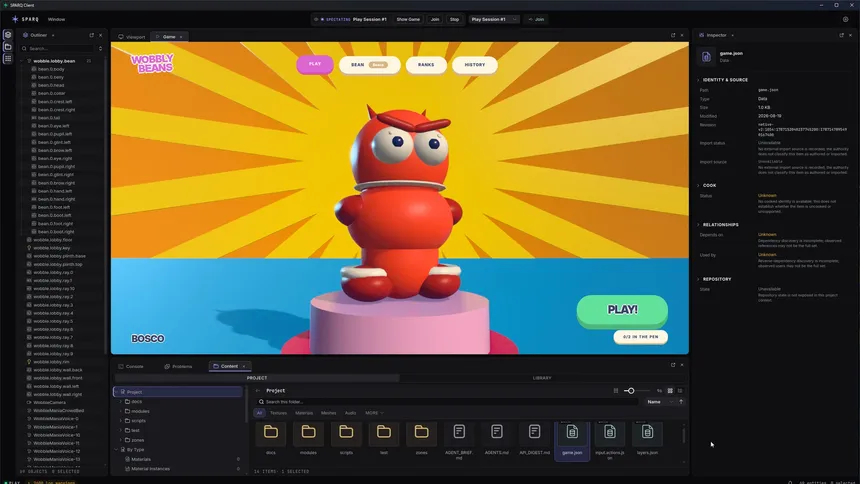
Task: Close the Game viewport panel
Action: (682, 35)
